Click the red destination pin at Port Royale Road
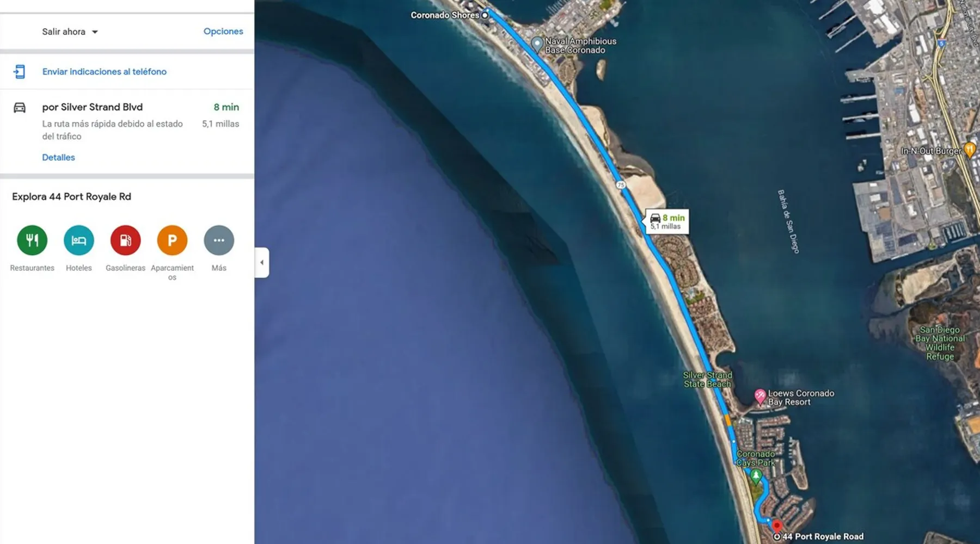Screen dimensions: 980x544 click(x=777, y=526)
